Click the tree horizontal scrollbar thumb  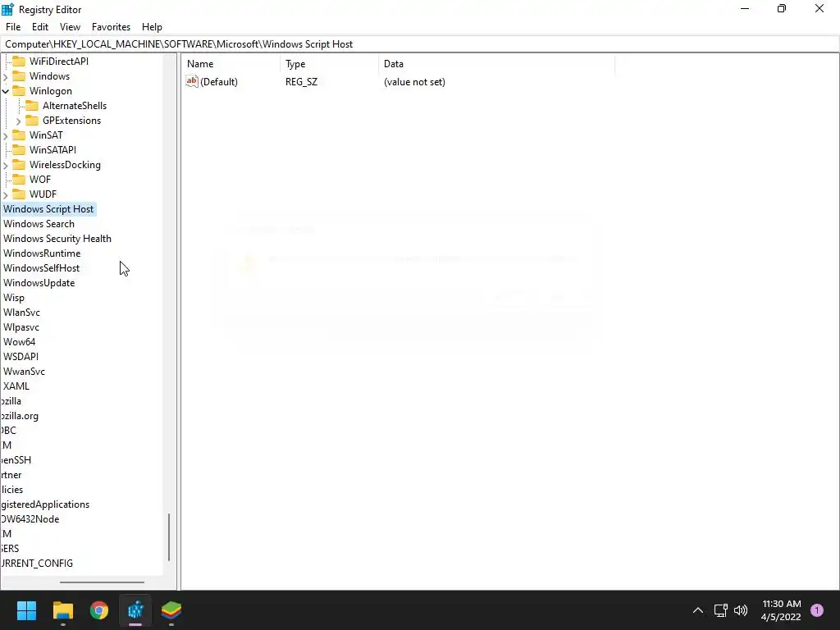pyautogui.click(x=102, y=582)
